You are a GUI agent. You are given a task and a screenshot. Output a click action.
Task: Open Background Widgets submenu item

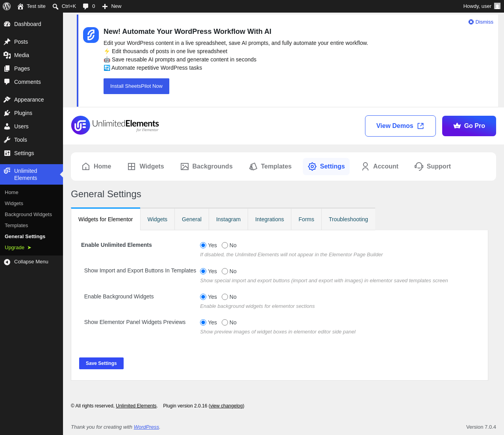tap(28, 215)
